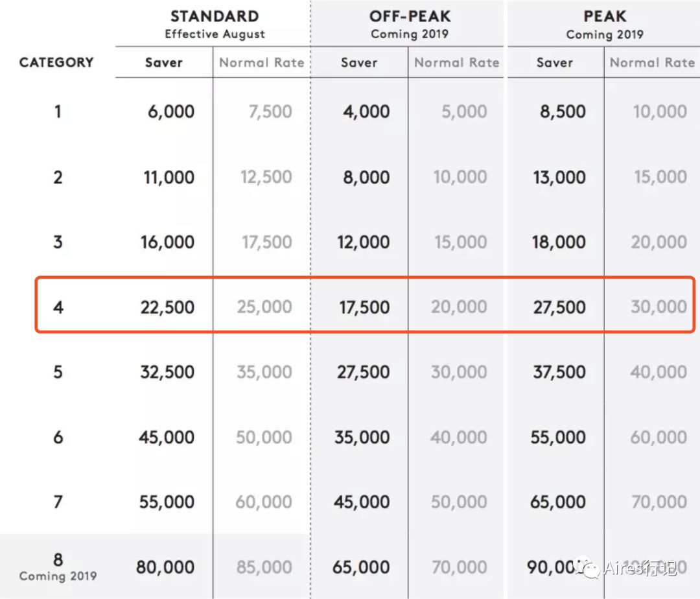Screen dimensions: 700x599
Task: Click the Peak Saver column label
Action: point(554,62)
